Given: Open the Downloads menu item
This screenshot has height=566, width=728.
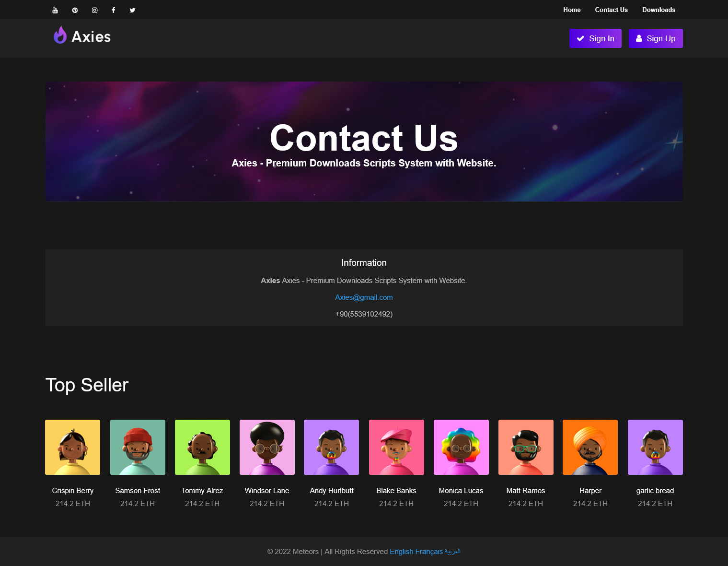Looking at the screenshot, I should point(659,10).
